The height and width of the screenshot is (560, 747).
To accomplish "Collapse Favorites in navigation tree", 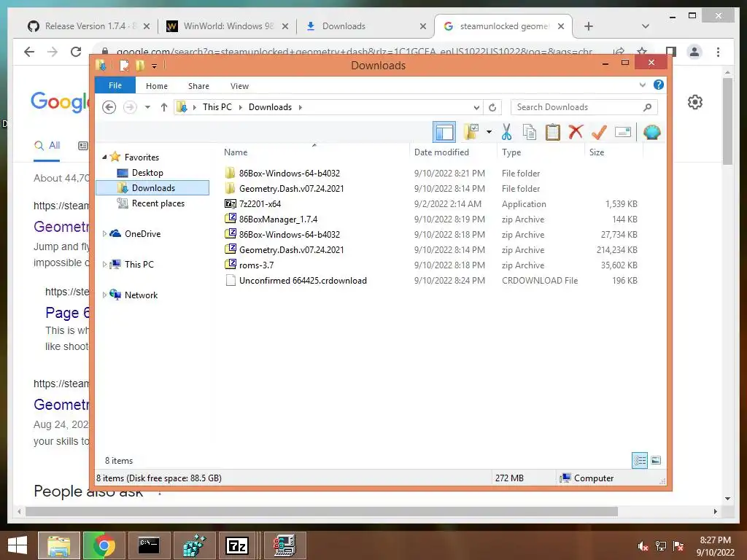I will [x=104, y=157].
